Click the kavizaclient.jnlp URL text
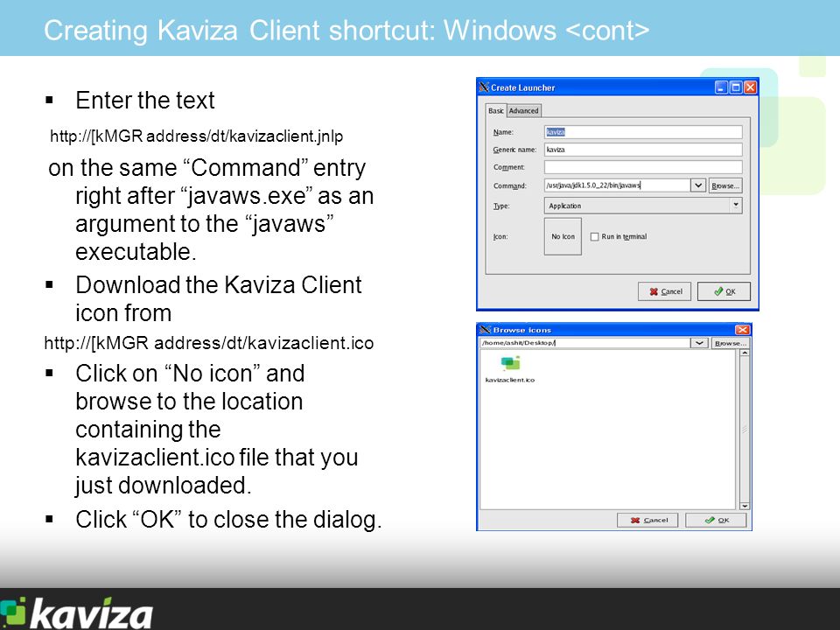 (197, 136)
